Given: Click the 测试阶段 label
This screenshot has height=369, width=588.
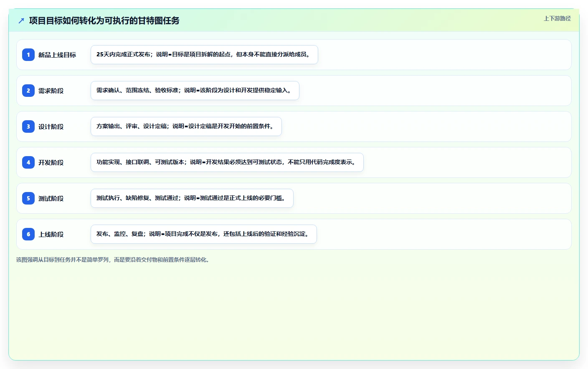Looking at the screenshot, I should (x=51, y=198).
